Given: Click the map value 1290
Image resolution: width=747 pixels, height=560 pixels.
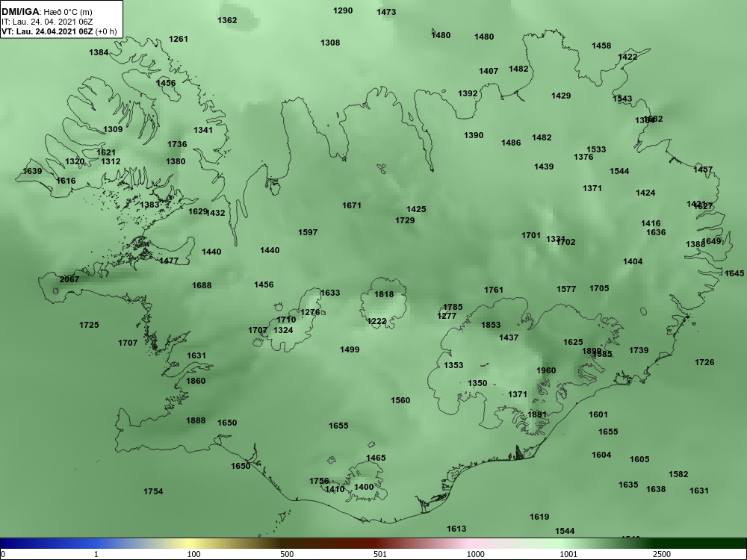Looking at the screenshot, I should pyautogui.click(x=343, y=10).
